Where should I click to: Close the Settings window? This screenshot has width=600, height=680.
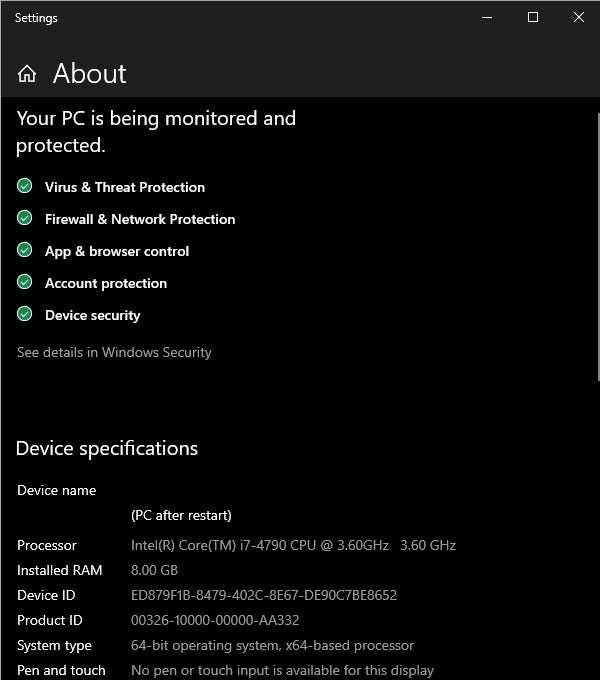coord(578,17)
